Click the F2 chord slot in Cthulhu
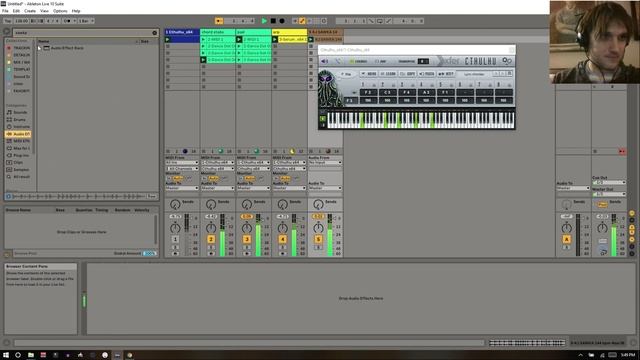 (368, 92)
